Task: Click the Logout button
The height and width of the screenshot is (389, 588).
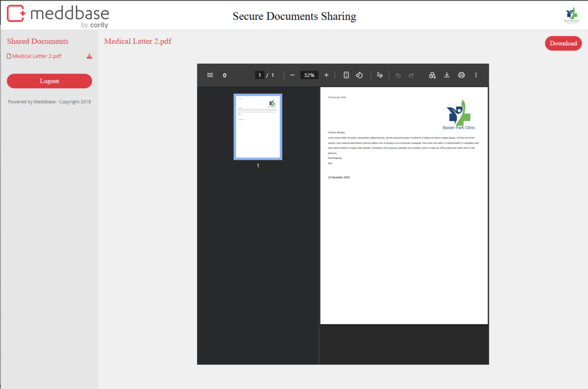Action: pos(49,81)
